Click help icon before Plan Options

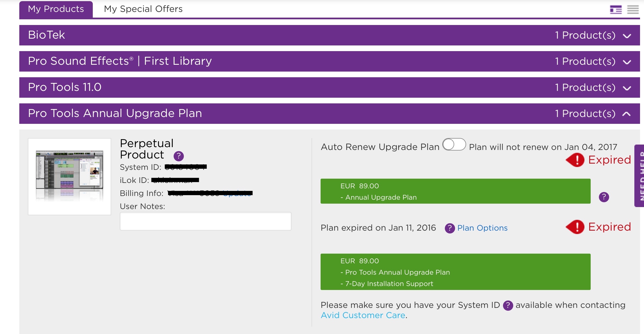click(450, 228)
